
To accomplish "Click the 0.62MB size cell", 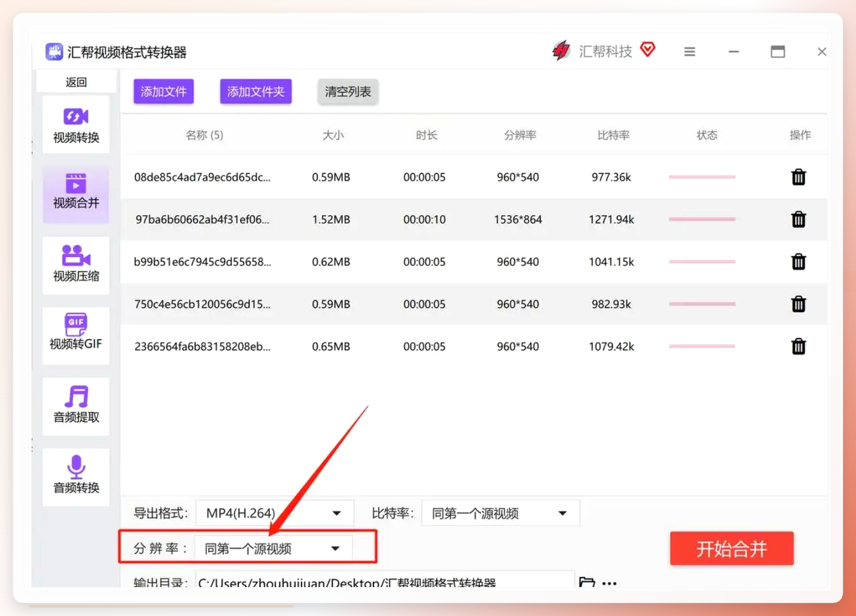I will (331, 262).
